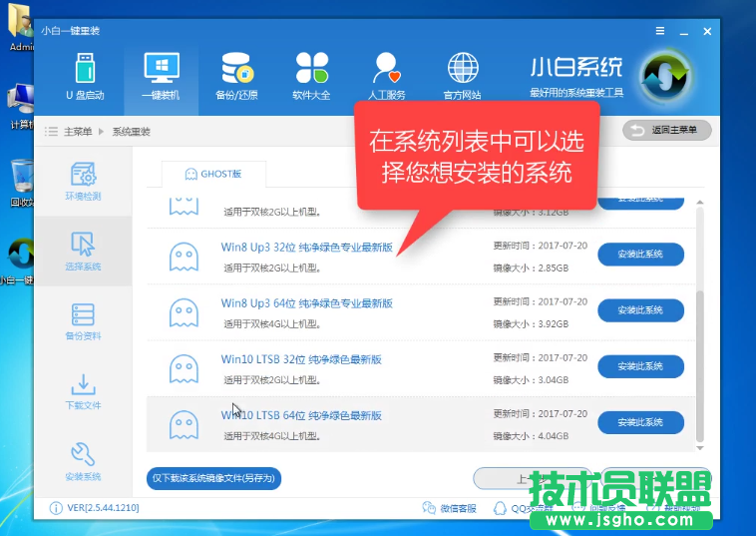Image resolution: width=756 pixels, height=536 pixels.
Task: Install Win10 LTSB 64位 with 安装此系统
Action: tap(640, 422)
